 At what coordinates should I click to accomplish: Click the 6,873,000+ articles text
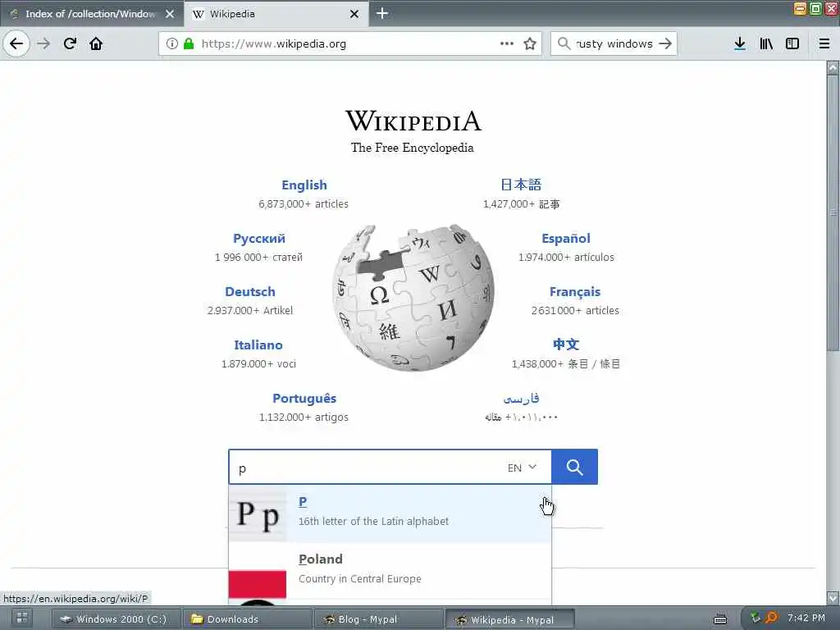click(304, 204)
